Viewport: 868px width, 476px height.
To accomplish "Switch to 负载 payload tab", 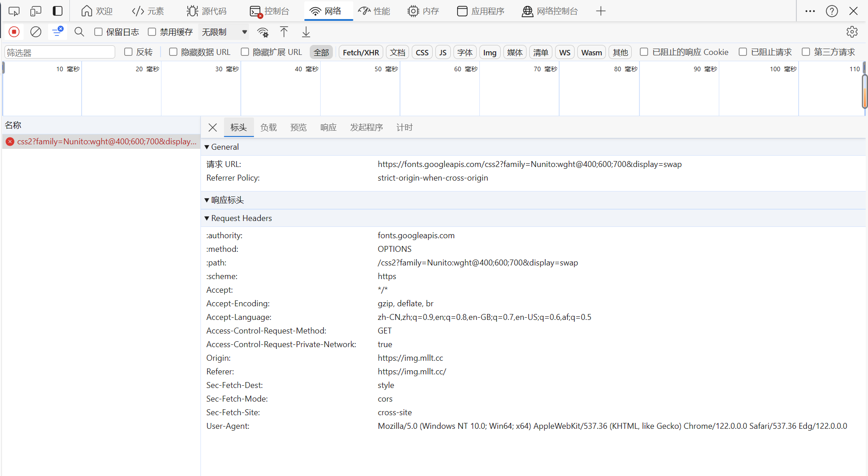I will 268,128.
